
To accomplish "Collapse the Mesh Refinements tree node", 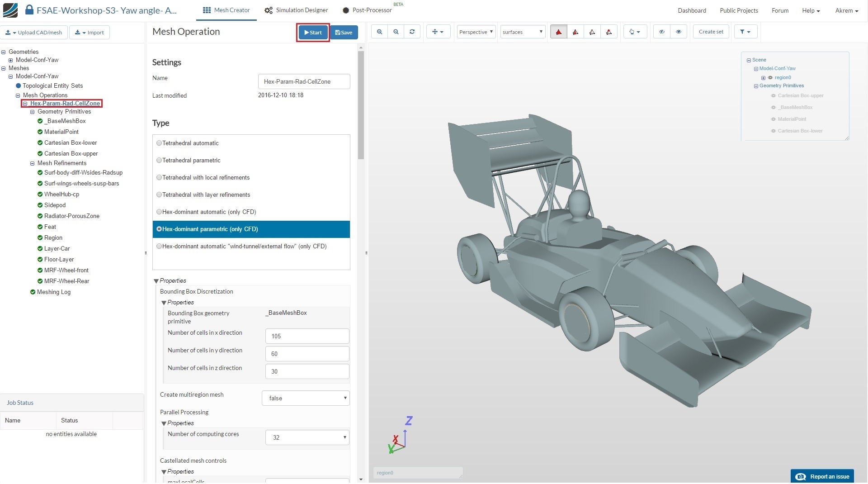I will pyautogui.click(x=32, y=163).
